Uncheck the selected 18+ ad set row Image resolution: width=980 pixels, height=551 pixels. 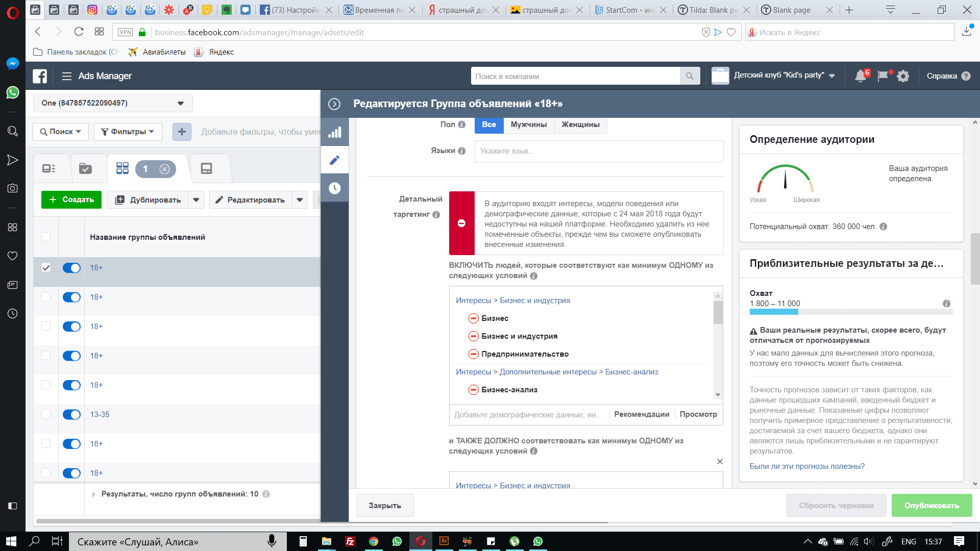(x=46, y=268)
